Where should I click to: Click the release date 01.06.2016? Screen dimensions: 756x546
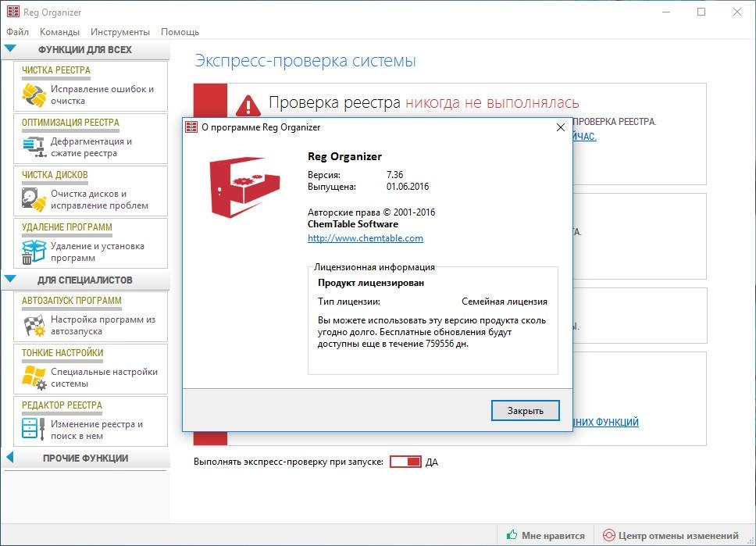(x=408, y=187)
